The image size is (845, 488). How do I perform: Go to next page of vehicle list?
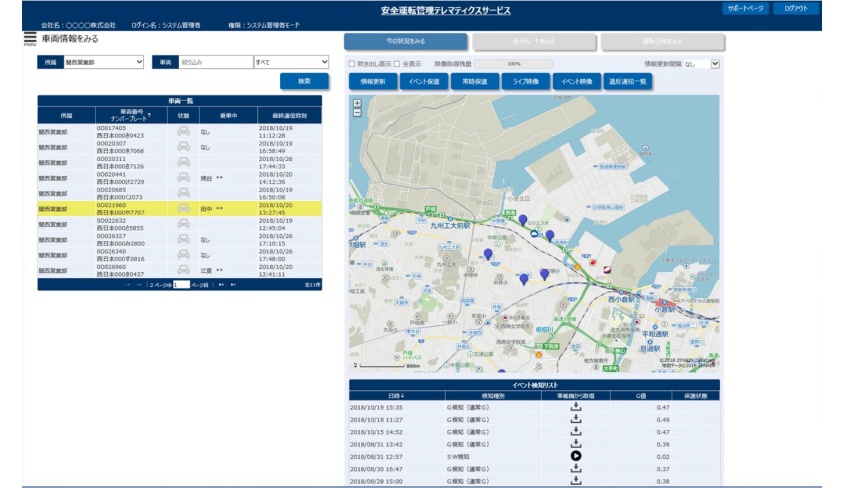[x=221, y=284]
